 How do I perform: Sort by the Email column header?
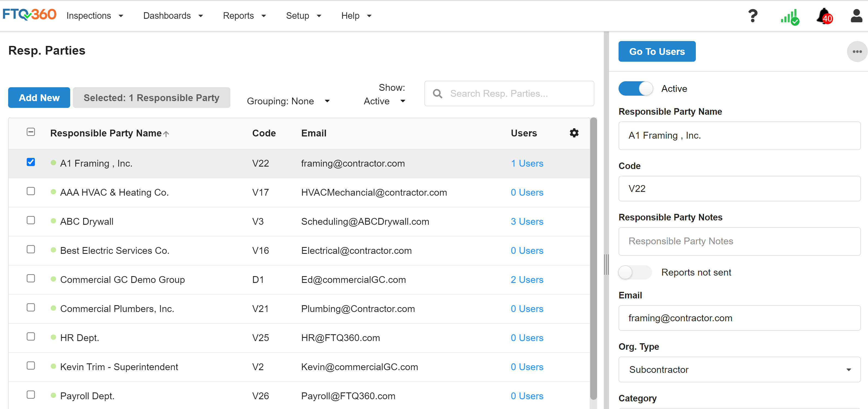coord(314,133)
